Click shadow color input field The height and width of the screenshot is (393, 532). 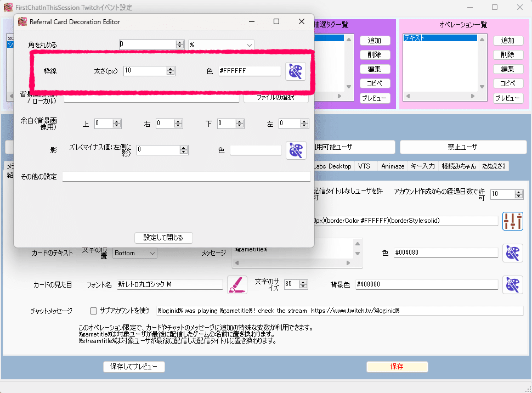(256, 150)
